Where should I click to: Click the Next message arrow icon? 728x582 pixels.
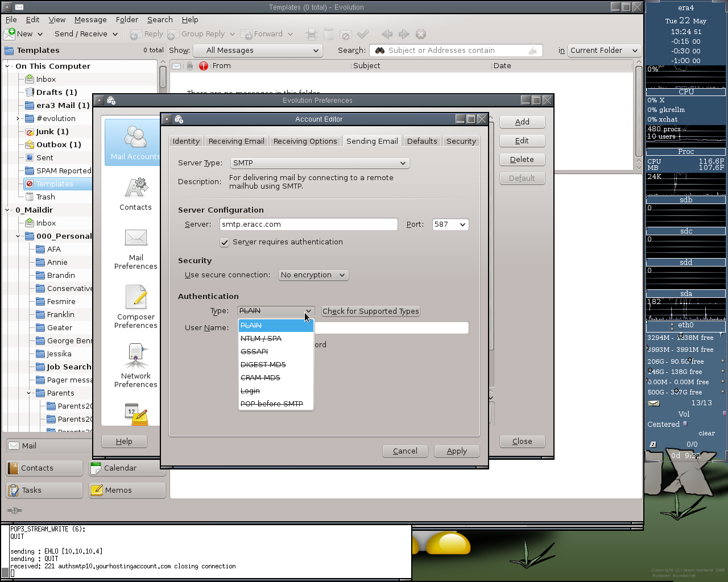404,34
